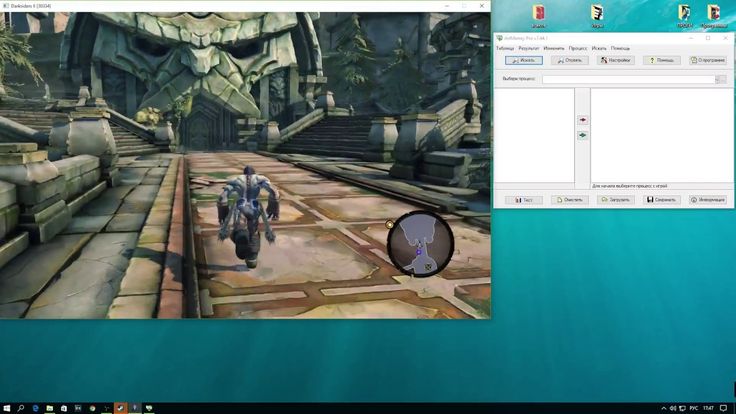
Task: Click the О программе about button
Action: point(708,60)
